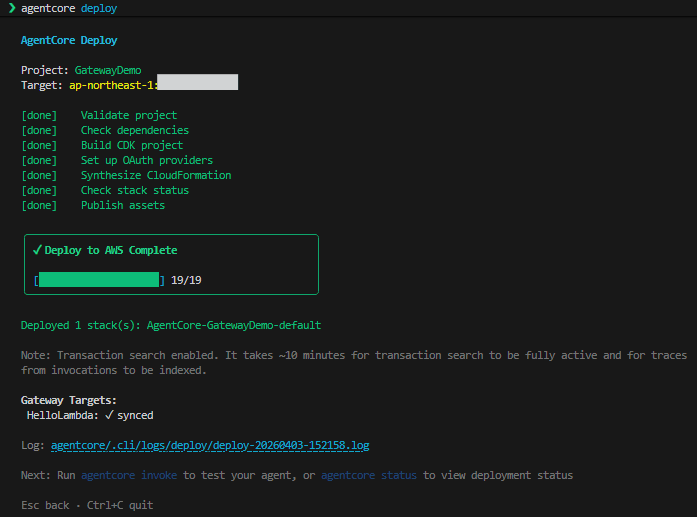Click the 19/19 progress counter

pyautogui.click(x=187, y=280)
